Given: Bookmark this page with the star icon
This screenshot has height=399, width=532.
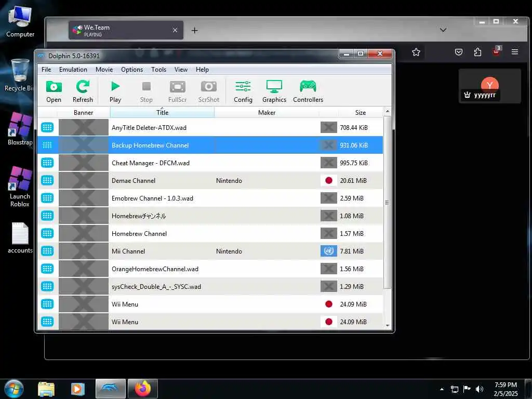Looking at the screenshot, I should point(416,52).
